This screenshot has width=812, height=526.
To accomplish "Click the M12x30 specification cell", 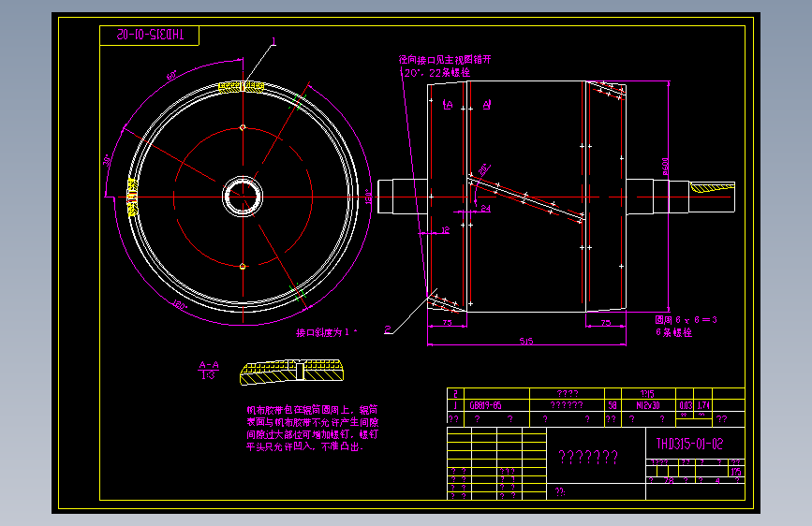I will (x=648, y=405).
